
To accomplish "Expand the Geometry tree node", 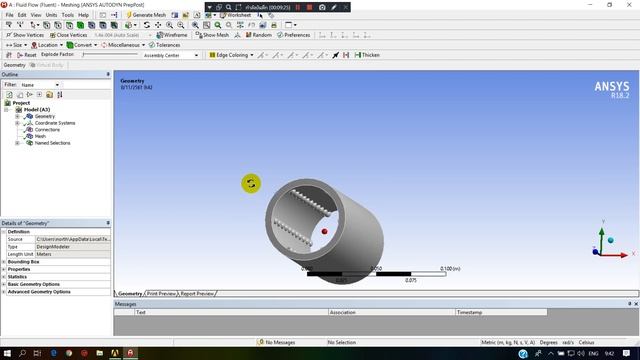I will coord(17,116).
